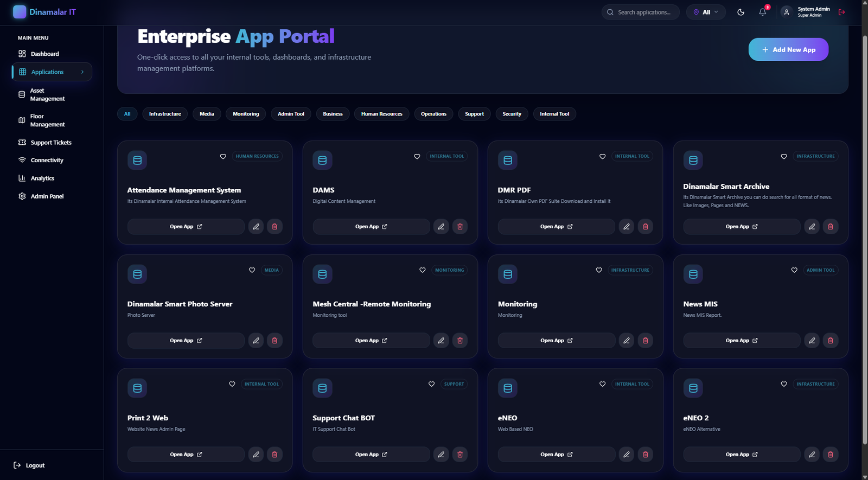Favorite Mesh Central heart icon
This screenshot has width=868, height=480.
[x=423, y=270]
